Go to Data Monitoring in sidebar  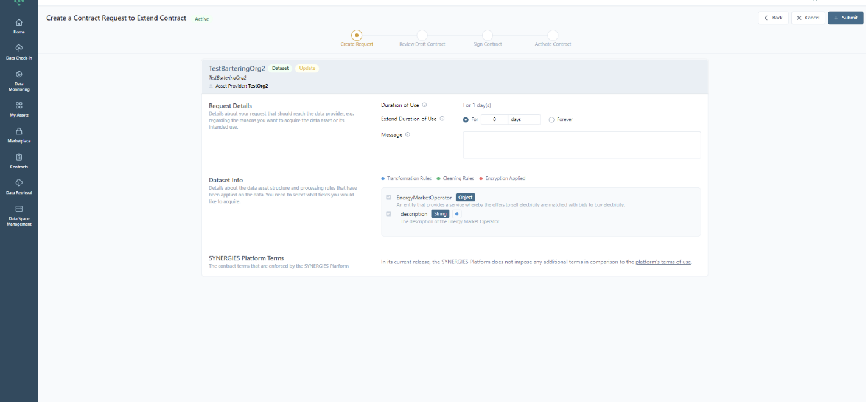[19, 80]
